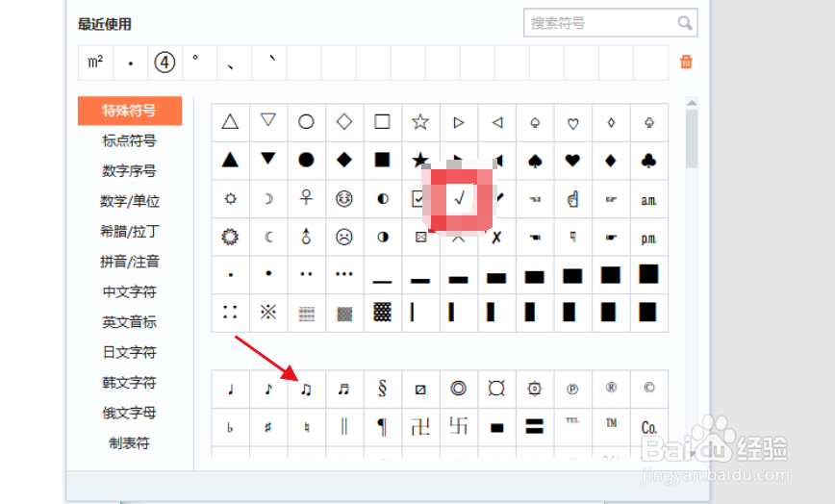Click the scroll up arrow of symbol list
This screenshot has height=504, width=835.
[692, 103]
